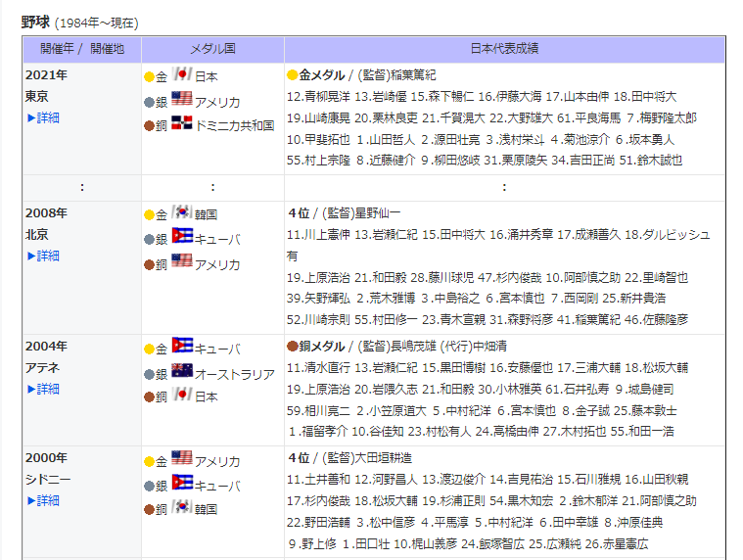Click bronze medal dot in 2008 medal list

click(149, 264)
